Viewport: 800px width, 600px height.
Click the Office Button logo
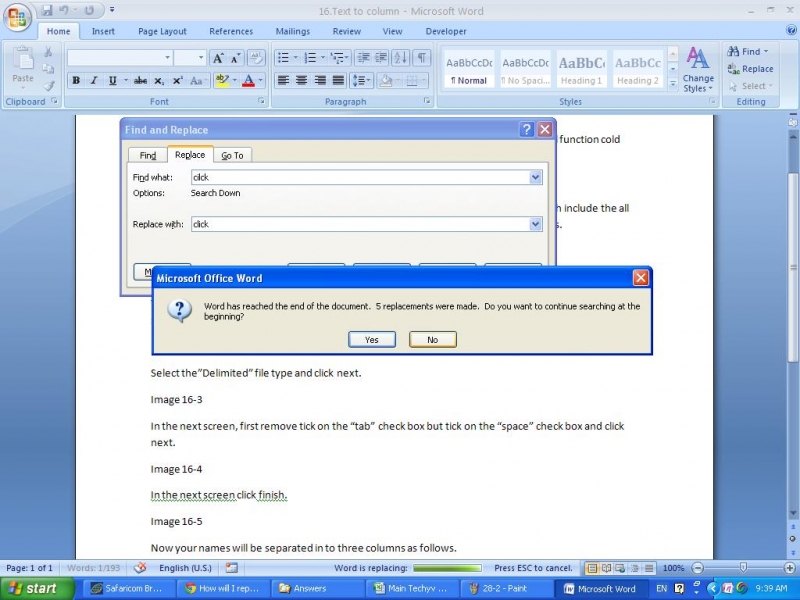coord(18,18)
